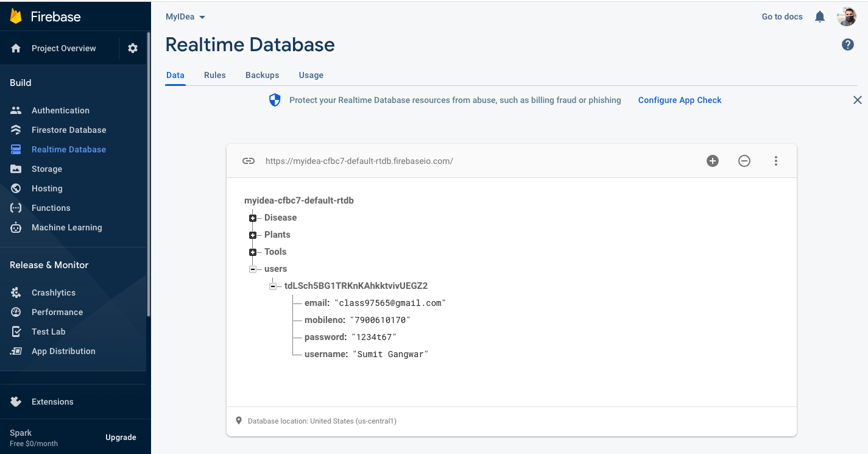Collapse all nodes with minus icon

[x=744, y=161]
